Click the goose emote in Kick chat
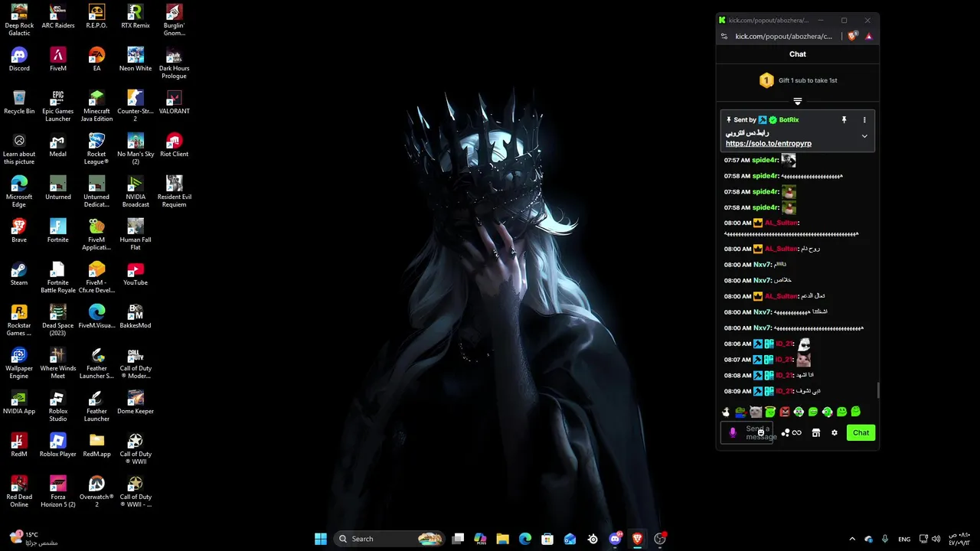 tap(726, 412)
